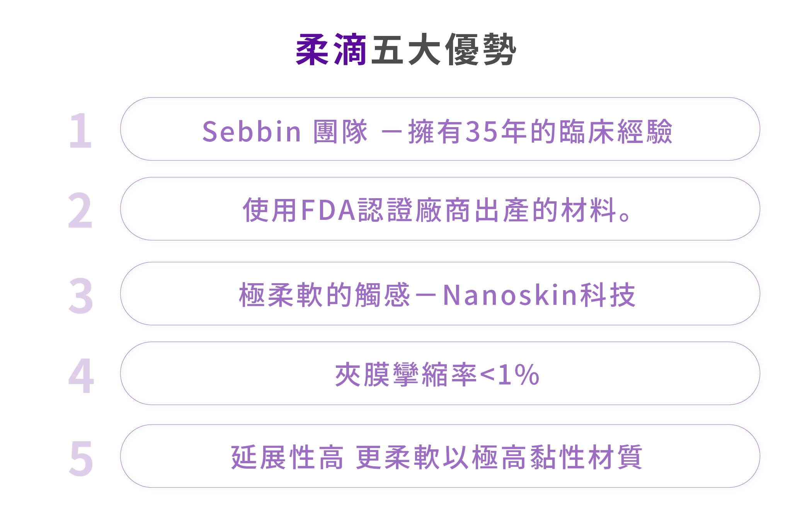Click the 科技 text after Nanoskin
The image size is (812, 527).
point(608,295)
